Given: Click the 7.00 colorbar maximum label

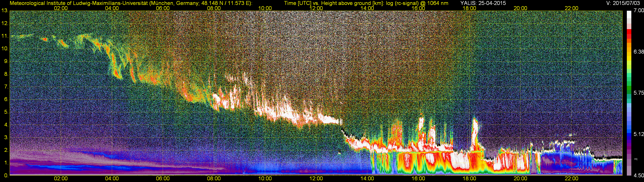Looking at the screenshot, I should (x=639, y=10).
